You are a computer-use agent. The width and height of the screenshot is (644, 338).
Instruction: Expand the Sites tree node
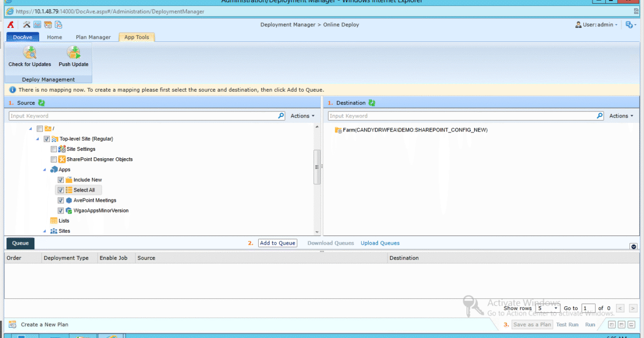pyautogui.click(x=45, y=231)
